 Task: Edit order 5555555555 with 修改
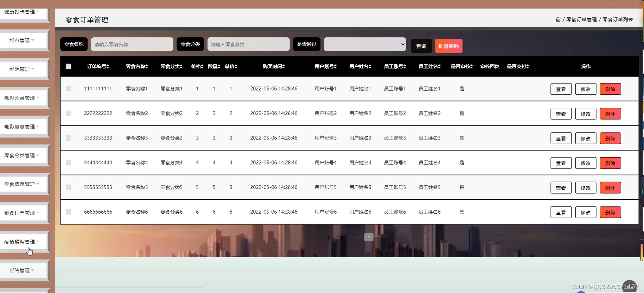[x=586, y=187]
